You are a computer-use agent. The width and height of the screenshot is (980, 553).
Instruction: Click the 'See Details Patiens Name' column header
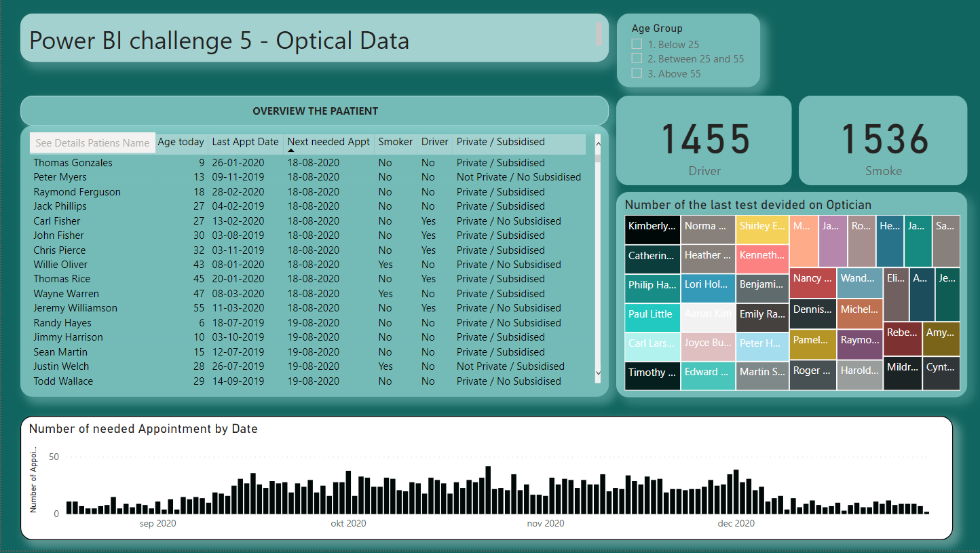click(92, 142)
